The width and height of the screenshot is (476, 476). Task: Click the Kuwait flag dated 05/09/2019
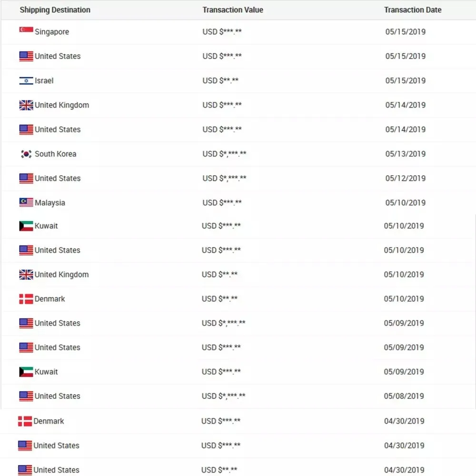click(x=26, y=372)
